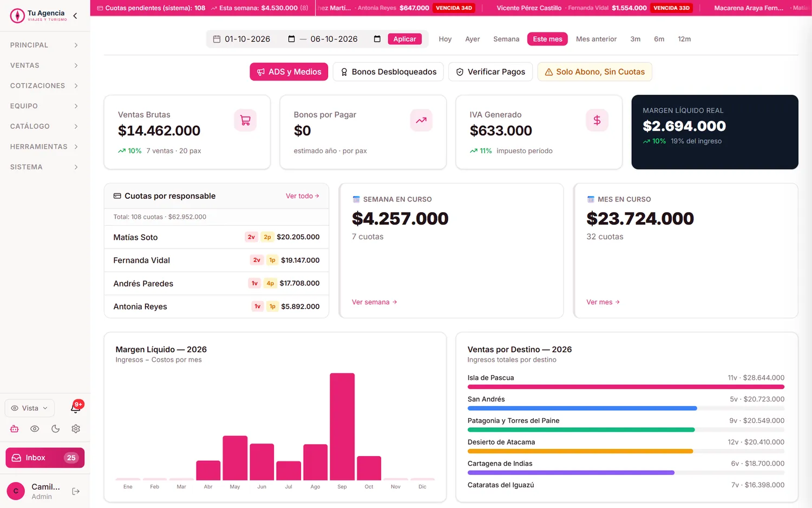Select the 12m date range tab
This screenshot has width=812, height=508.
(684, 39)
